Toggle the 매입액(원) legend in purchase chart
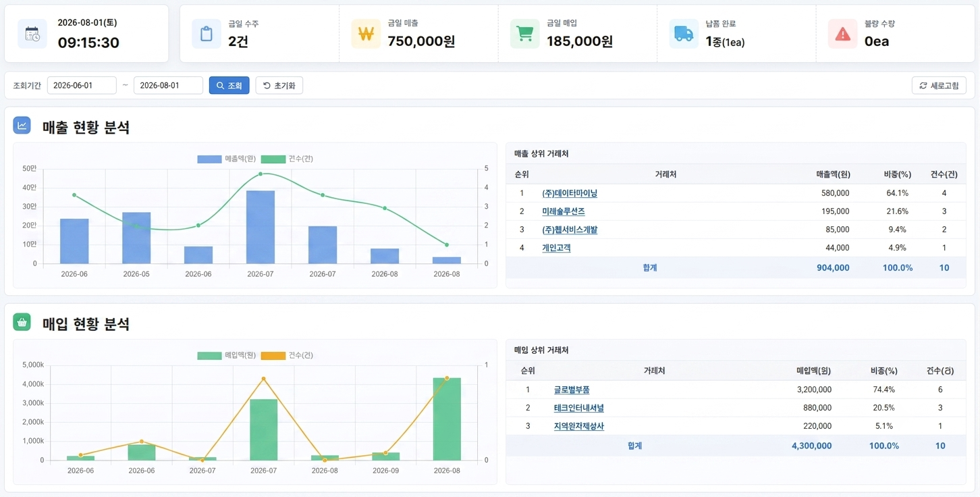This screenshot has height=497, width=980. [227, 355]
